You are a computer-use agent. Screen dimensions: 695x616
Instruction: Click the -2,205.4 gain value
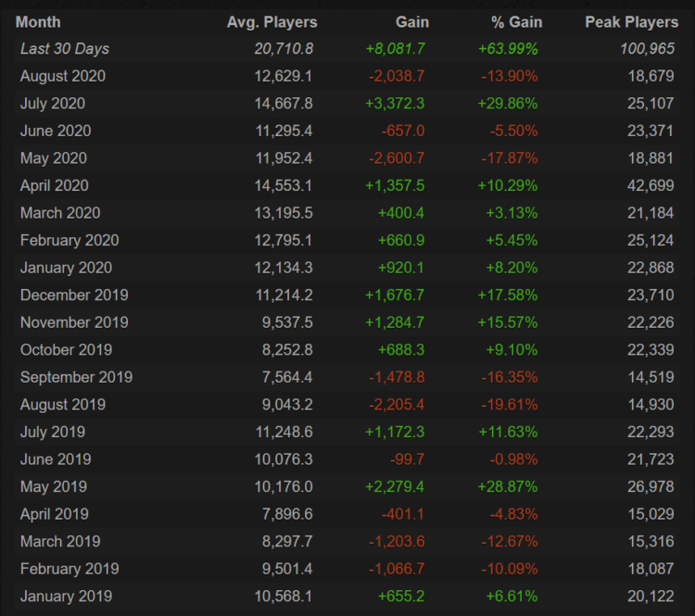point(397,405)
